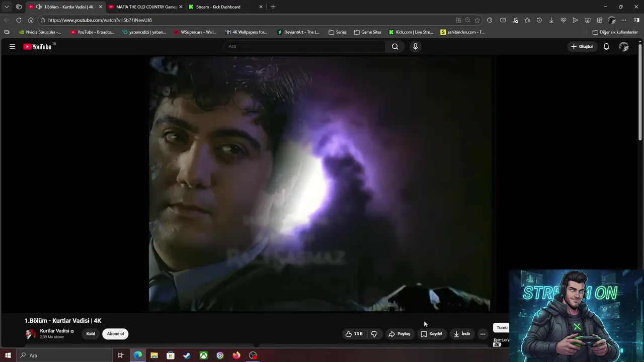Click the Oluştur create button
This screenshot has width=644, height=362.
tap(582, 46)
